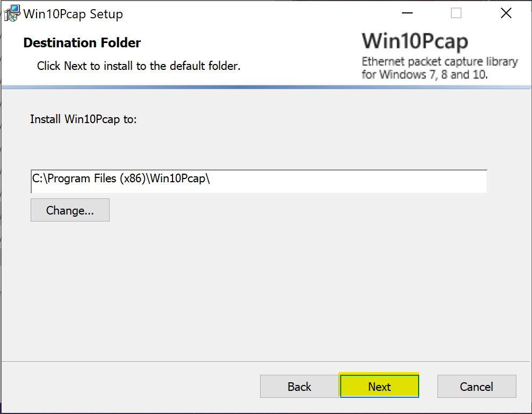This screenshot has width=532, height=414.
Task: Click the 'Win10Pcap Setup' window title
Action: pyautogui.click(x=73, y=14)
